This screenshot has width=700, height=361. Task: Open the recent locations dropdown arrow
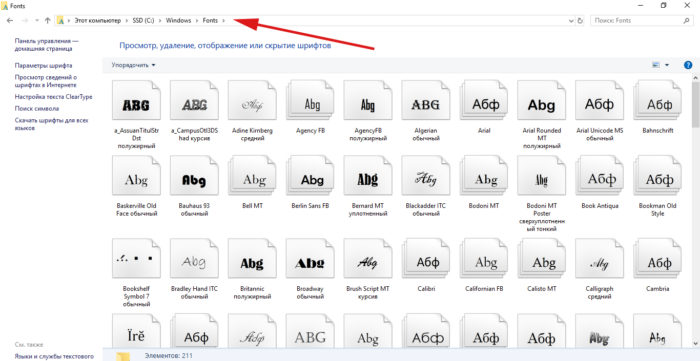(x=37, y=21)
